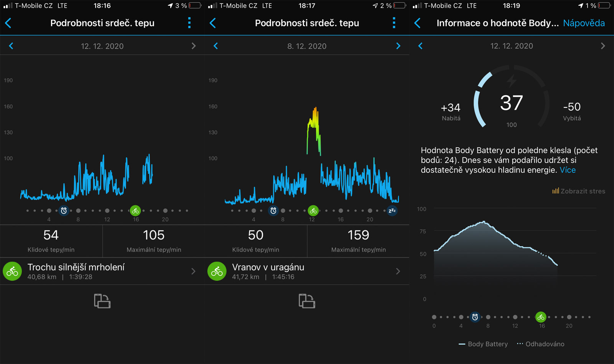Tap back arrow beside first Podrobnosti srdeč. tepu
614x364 pixels.
click(x=8, y=23)
